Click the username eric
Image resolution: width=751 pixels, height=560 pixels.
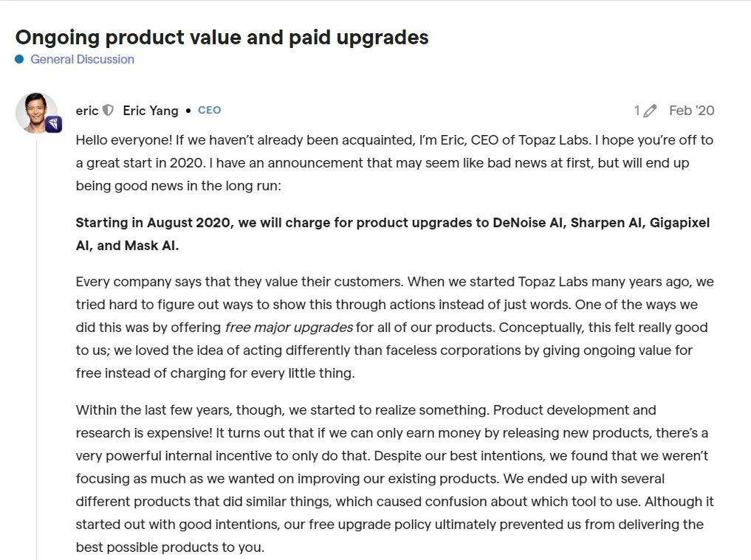pyautogui.click(x=86, y=111)
